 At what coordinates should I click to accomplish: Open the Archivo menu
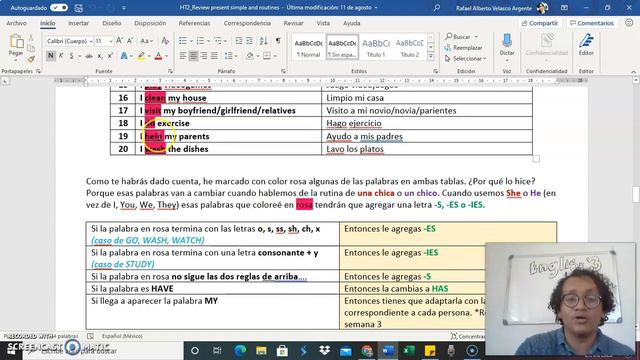(x=16, y=23)
